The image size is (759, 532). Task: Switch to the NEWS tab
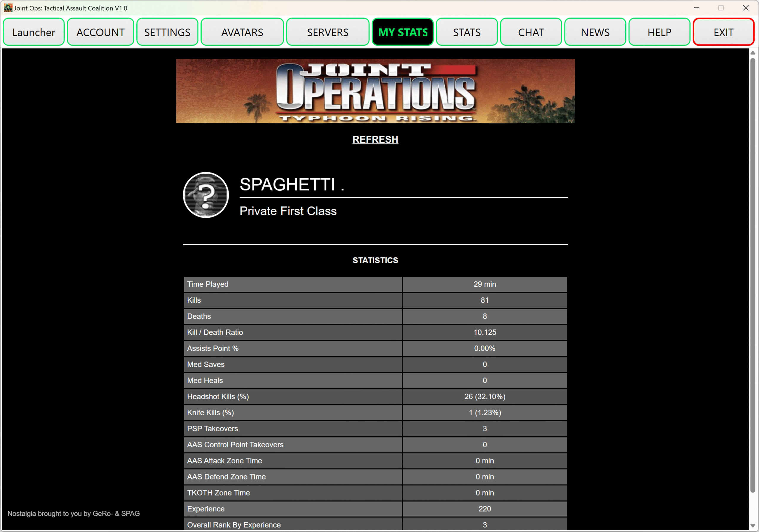tap(595, 32)
